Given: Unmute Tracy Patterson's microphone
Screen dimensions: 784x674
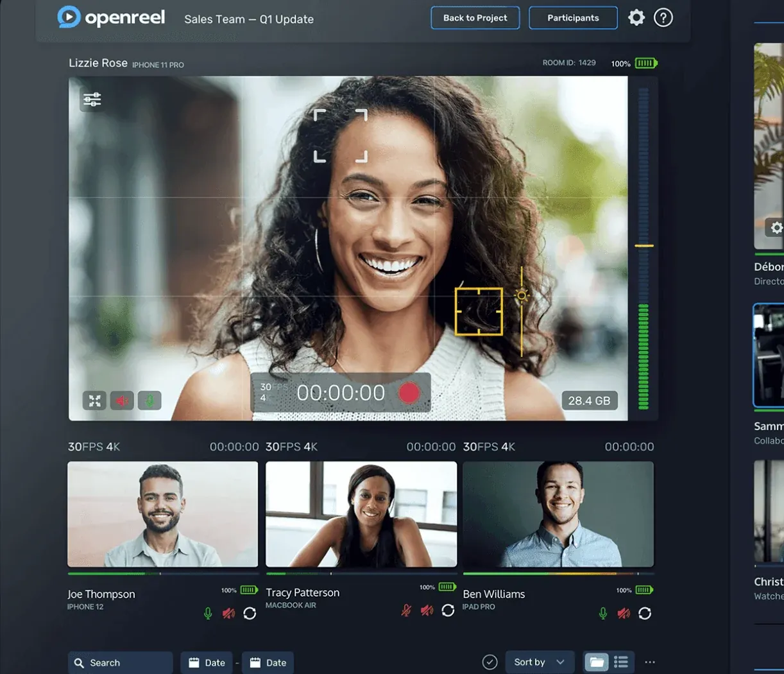Looking at the screenshot, I should tap(406, 610).
